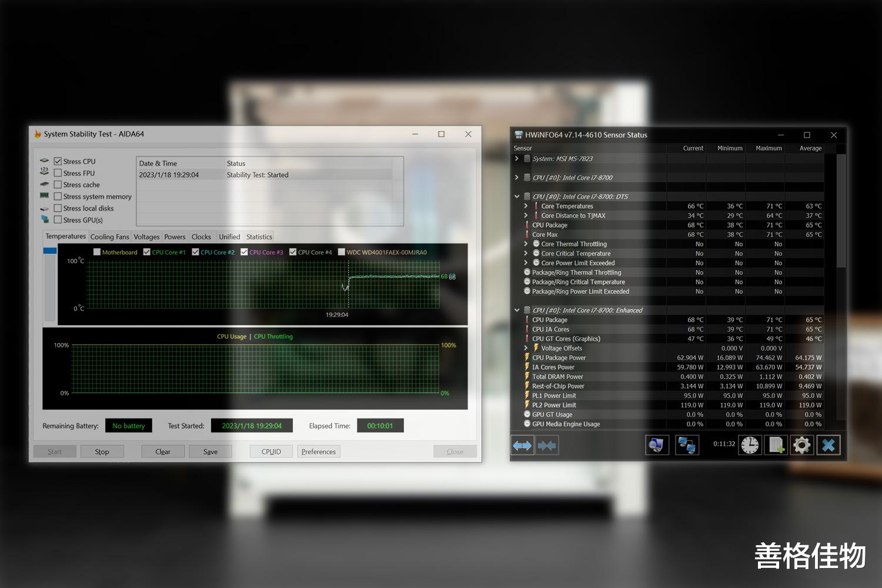The height and width of the screenshot is (588, 882).
Task: Click the circle icon beside GPU Media Engine Usage
Action: [x=527, y=423]
